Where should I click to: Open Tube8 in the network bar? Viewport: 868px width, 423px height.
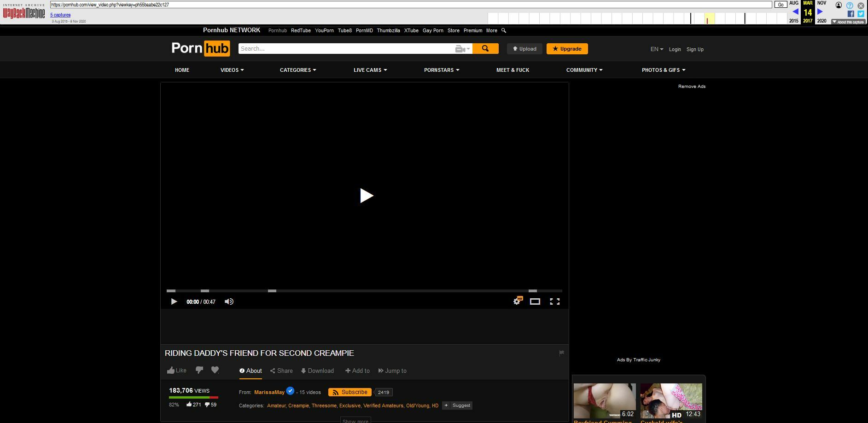coord(345,30)
